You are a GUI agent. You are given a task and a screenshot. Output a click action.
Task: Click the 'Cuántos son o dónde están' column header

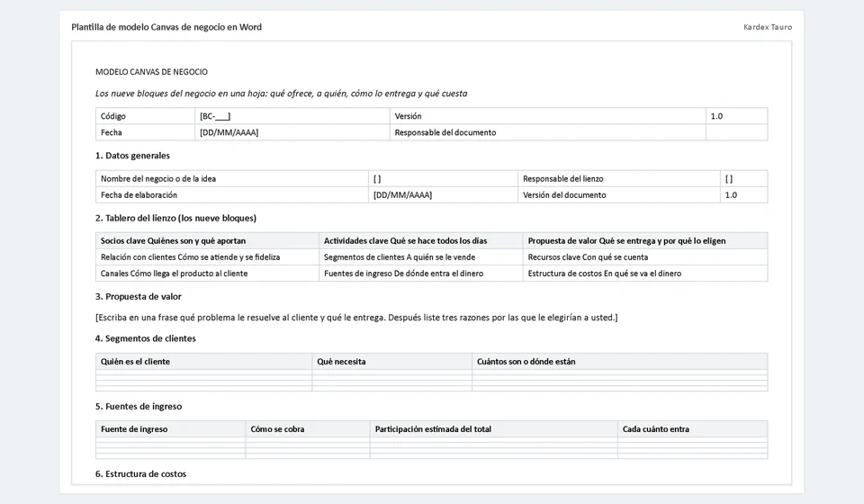(x=620, y=362)
